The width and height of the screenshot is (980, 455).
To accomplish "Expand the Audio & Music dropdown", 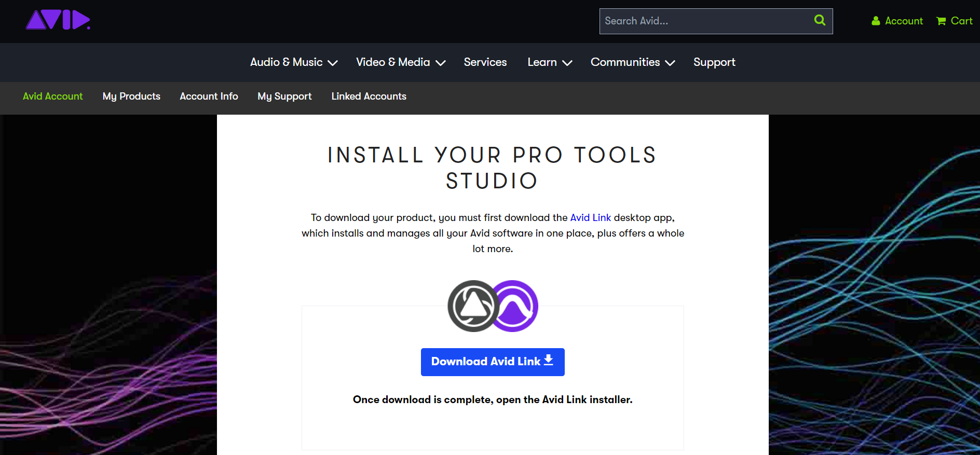I will (294, 62).
